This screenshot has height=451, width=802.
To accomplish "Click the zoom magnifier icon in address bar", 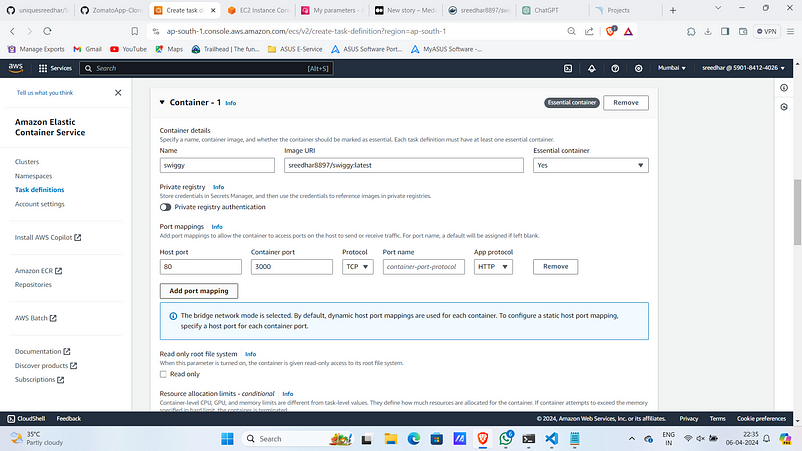I will click(571, 31).
